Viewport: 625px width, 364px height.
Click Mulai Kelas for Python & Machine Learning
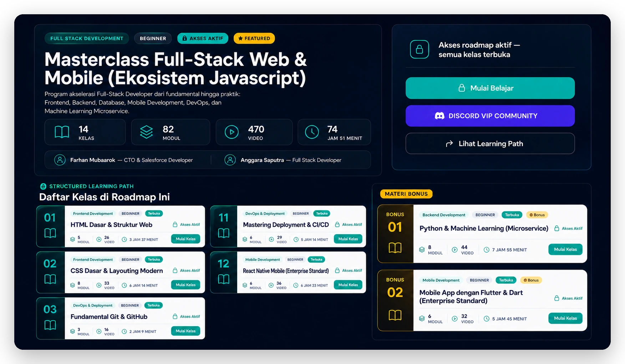coord(565,250)
